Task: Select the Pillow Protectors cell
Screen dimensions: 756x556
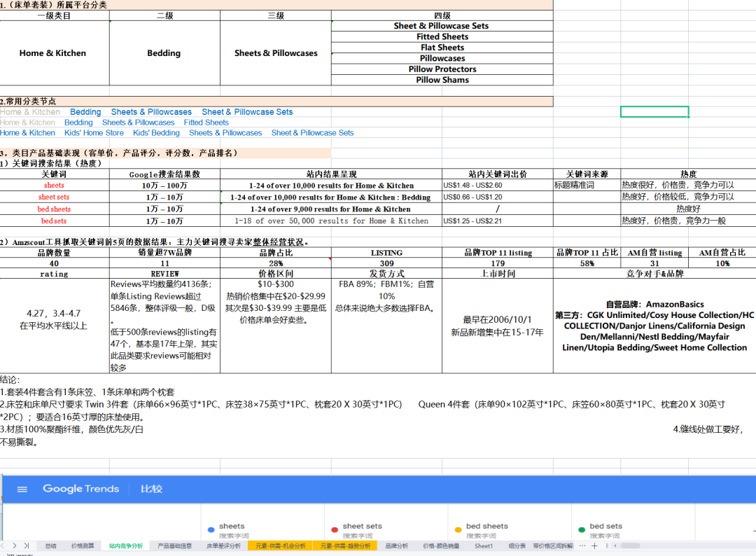Action: pos(442,69)
